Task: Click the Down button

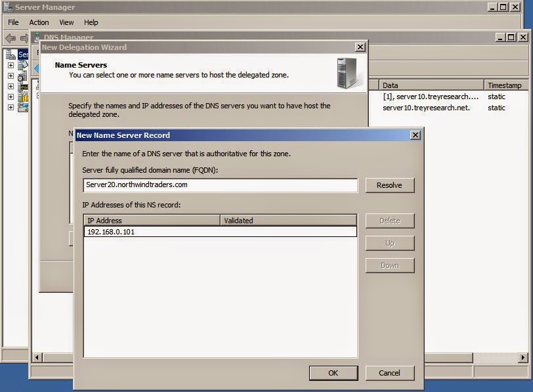Action: [x=389, y=265]
